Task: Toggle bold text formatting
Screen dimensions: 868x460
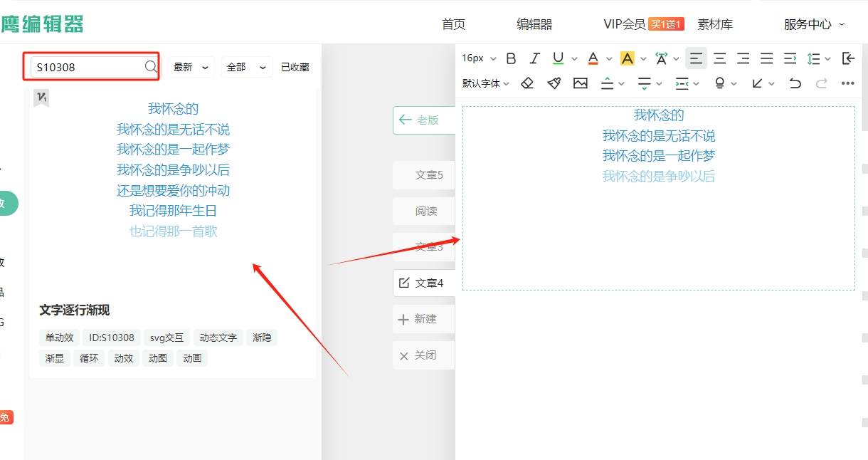Action: point(511,58)
